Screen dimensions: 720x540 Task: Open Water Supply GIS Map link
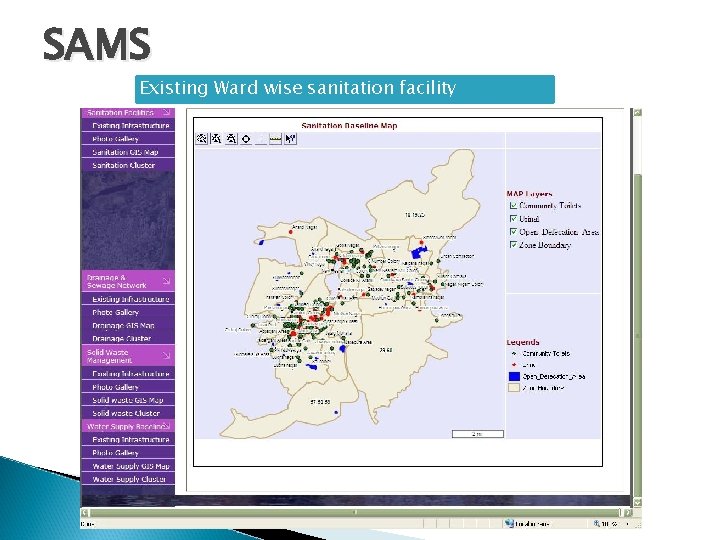click(128, 466)
